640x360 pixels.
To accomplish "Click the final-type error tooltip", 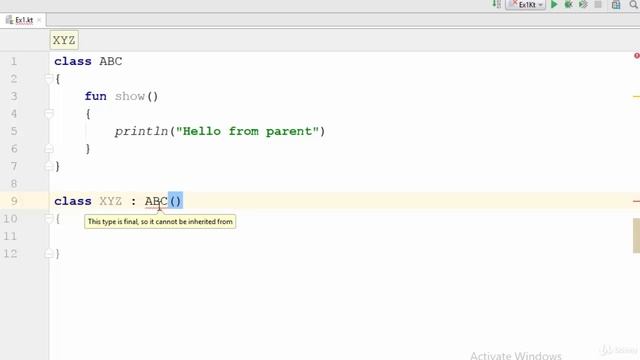I will click(x=160, y=222).
